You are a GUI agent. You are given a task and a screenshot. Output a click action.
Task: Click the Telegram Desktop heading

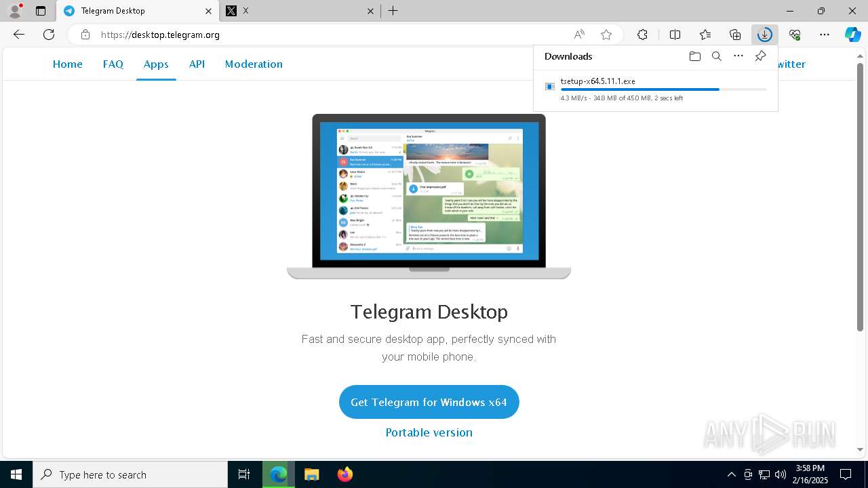pyautogui.click(x=429, y=312)
